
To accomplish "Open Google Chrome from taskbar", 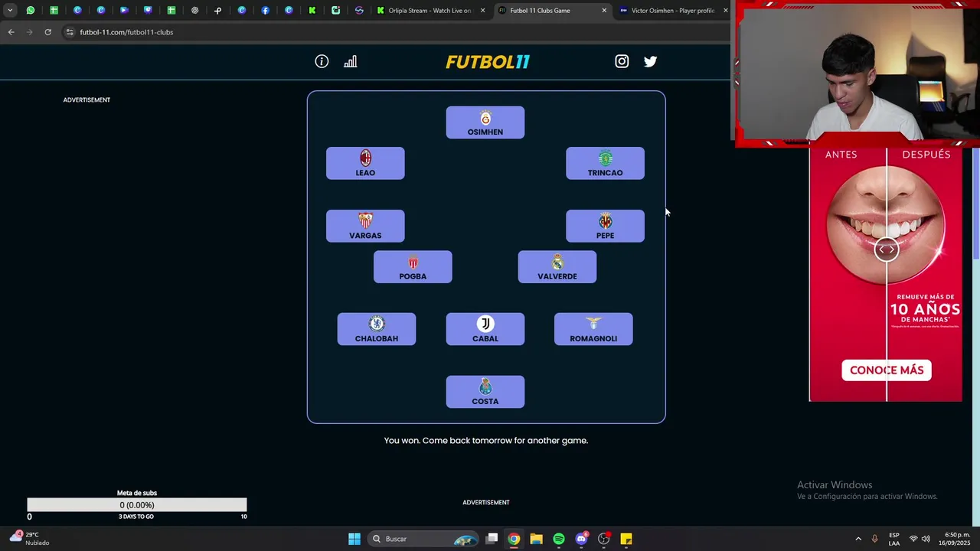I will (x=514, y=539).
